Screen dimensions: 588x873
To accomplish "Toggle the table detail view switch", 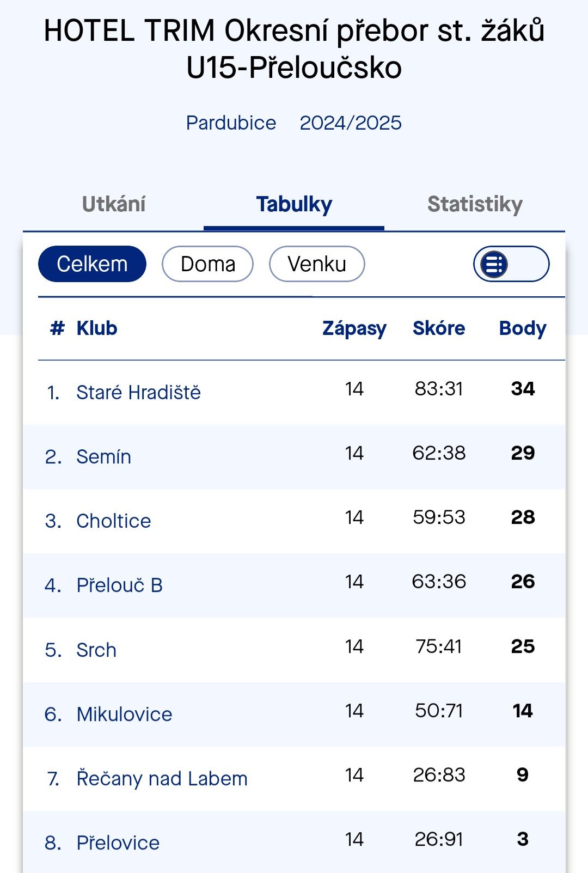I will click(511, 264).
